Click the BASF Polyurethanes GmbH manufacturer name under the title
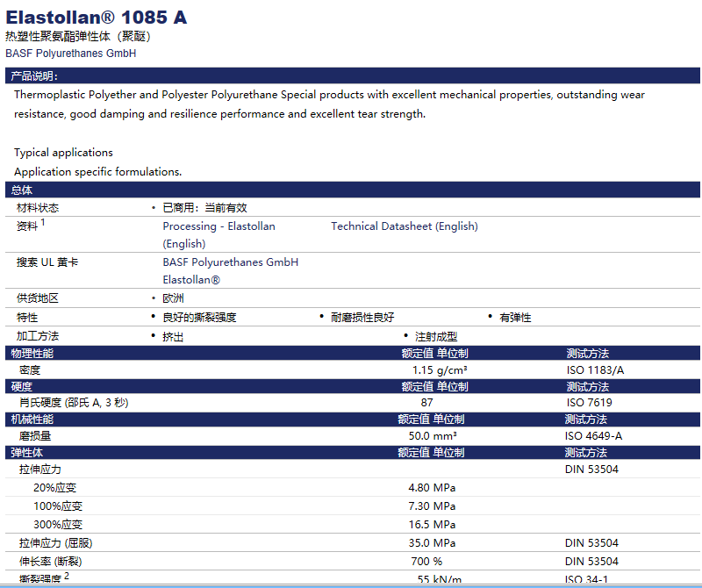Screen dimensions: 702x588 pyautogui.click(x=71, y=54)
